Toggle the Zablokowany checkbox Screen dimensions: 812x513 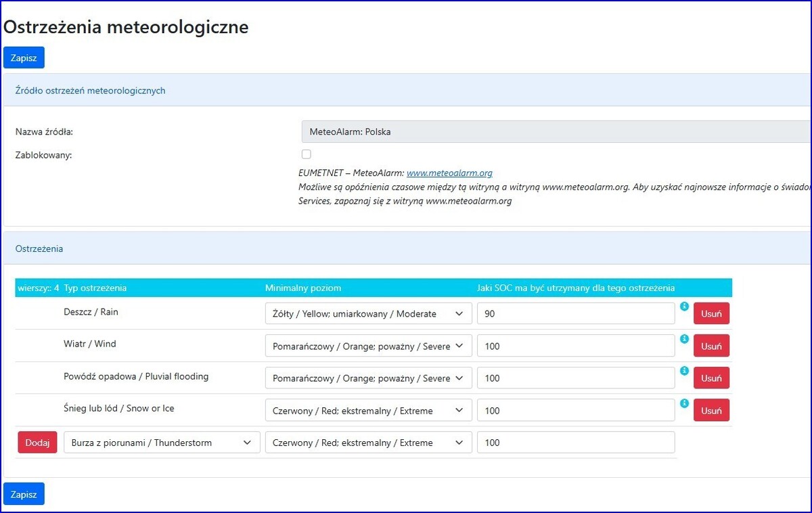point(307,154)
